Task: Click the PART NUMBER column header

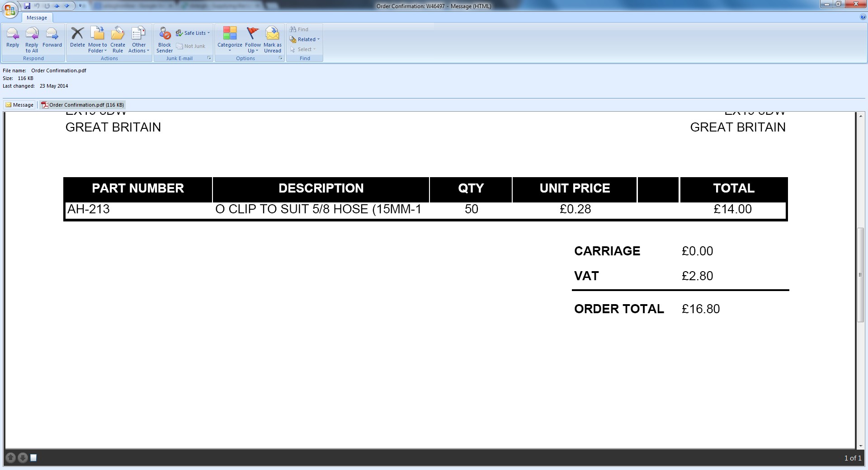Action: [x=138, y=188]
